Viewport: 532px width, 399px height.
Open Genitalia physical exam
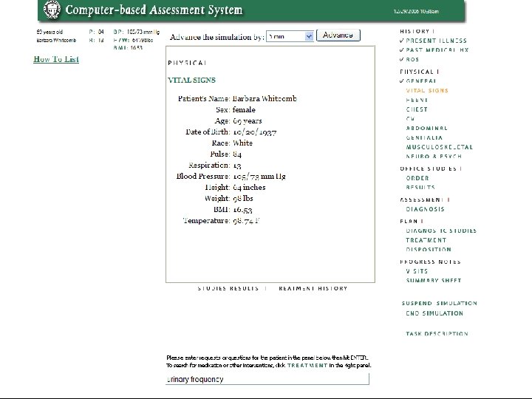pyautogui.click(x=424, y=137)
